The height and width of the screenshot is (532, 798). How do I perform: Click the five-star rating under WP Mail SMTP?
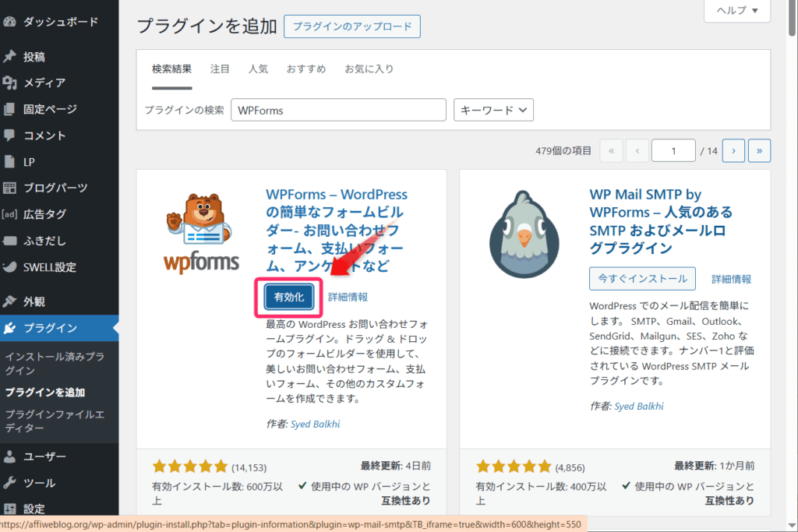pos(514,466)
